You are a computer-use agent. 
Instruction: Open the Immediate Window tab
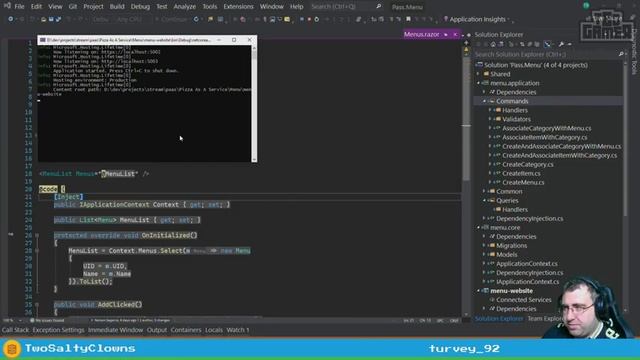point(116,330)
